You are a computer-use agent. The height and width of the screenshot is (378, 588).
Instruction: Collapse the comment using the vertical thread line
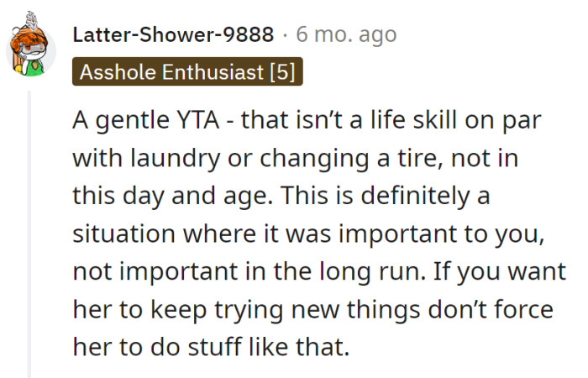tap(31, 235)
